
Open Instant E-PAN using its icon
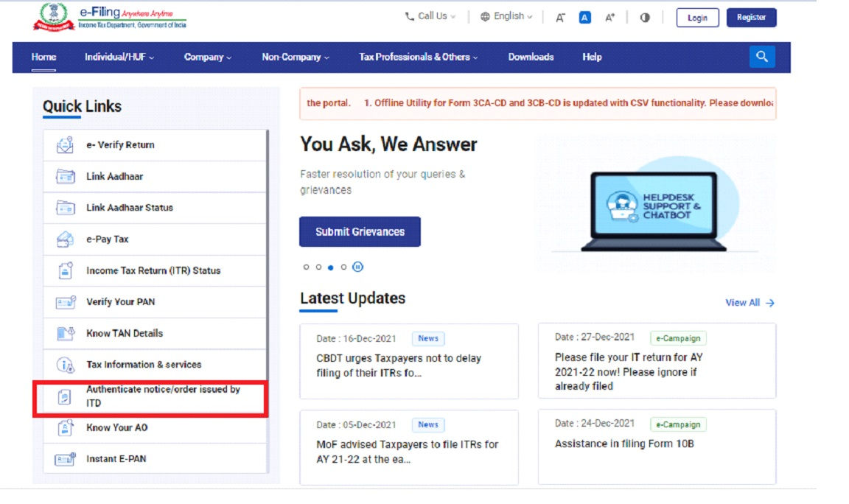(64, 458)
